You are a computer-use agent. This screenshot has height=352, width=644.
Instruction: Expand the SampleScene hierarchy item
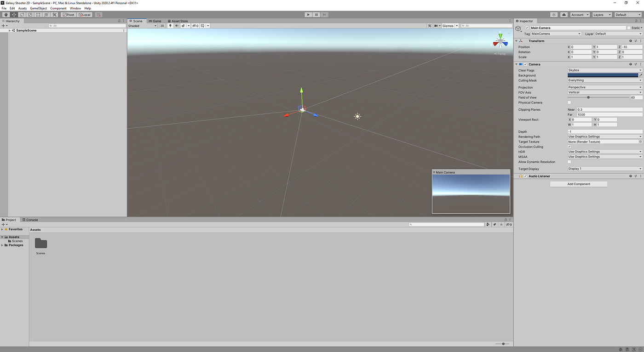[x=10, y=30]
